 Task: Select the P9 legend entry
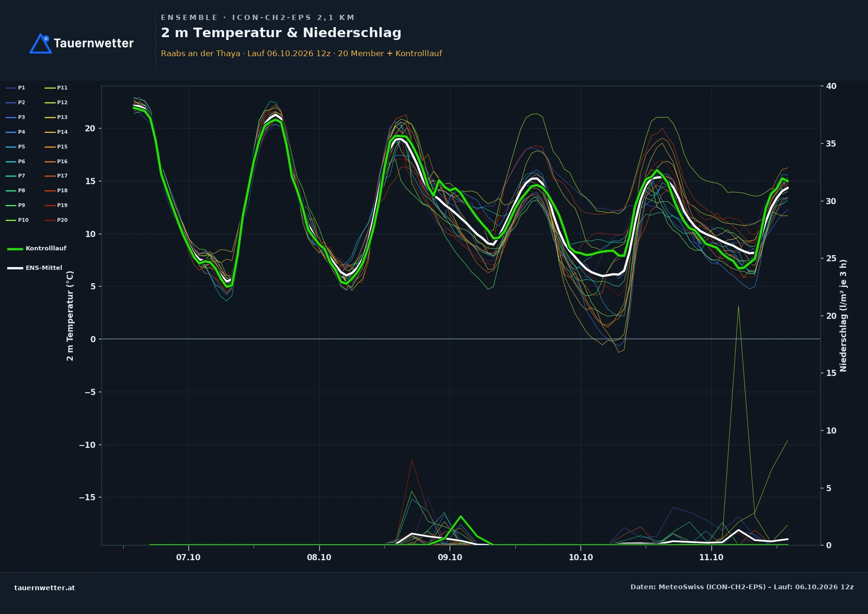click(x=16, y=205)
